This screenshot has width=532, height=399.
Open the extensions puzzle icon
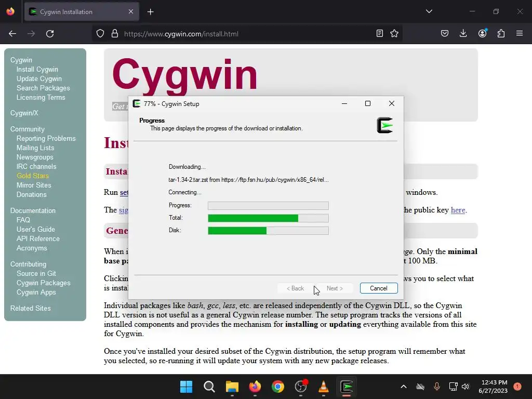501,33
